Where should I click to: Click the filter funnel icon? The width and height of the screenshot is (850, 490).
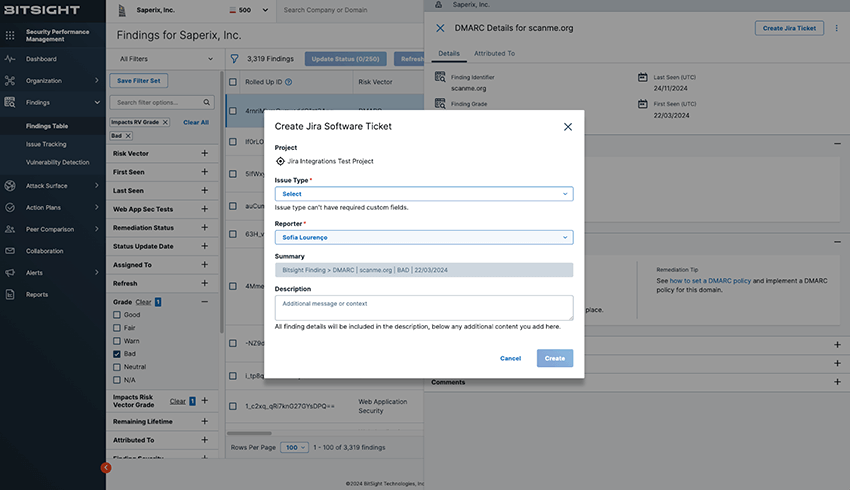(x=234, y=59)
